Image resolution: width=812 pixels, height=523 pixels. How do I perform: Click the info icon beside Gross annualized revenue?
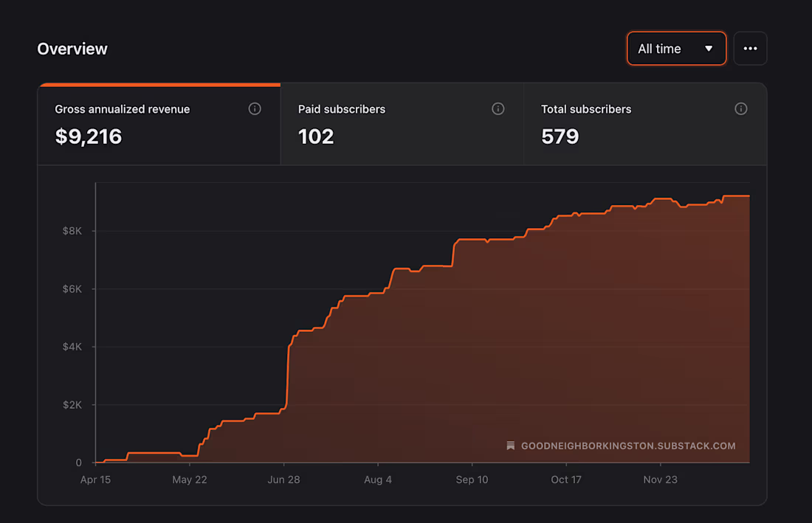click(254, 108)
